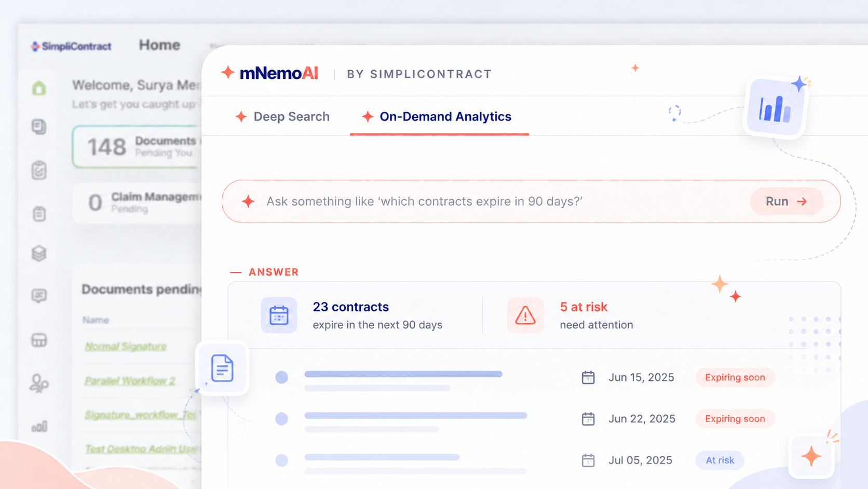Open the Parallel Workflow 2 document link
Screen dimensions: 868x489
(130, 381)
